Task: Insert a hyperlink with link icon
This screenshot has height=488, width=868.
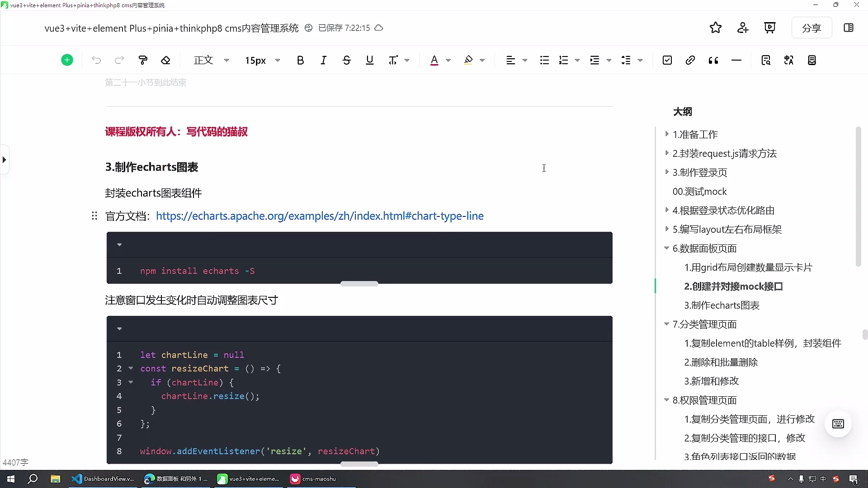Action: coord(690,60)
